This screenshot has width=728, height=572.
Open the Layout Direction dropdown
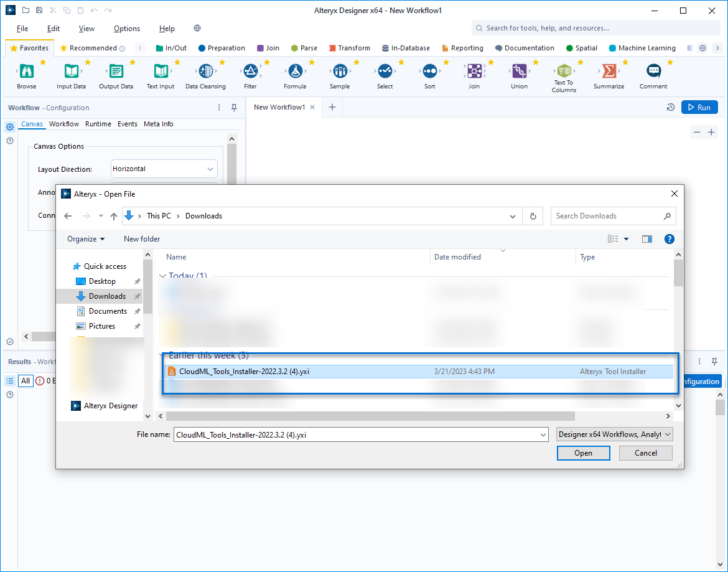(210, 169)
